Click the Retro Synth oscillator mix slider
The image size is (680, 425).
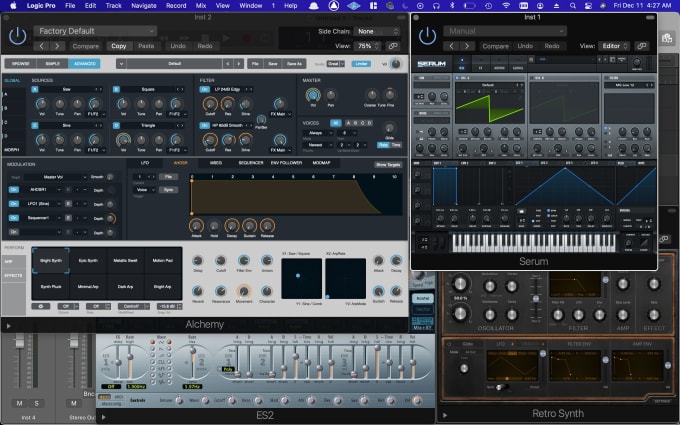click(536, 299)
